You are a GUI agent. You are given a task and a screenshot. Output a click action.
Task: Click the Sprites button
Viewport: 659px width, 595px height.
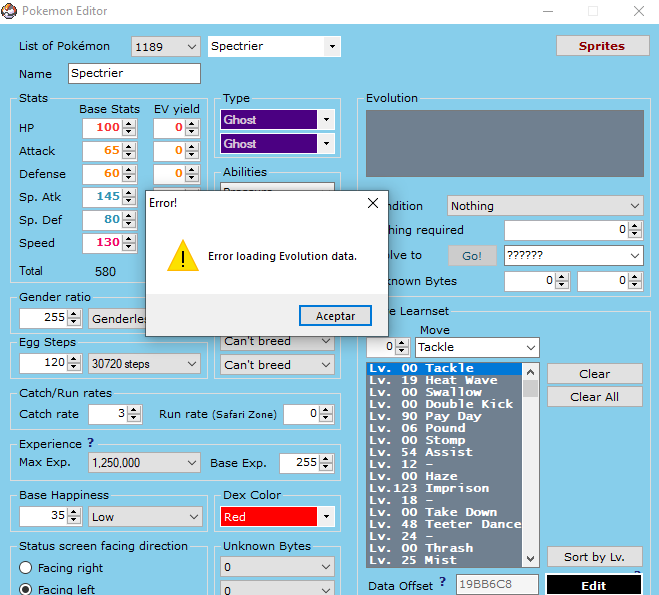601,46
